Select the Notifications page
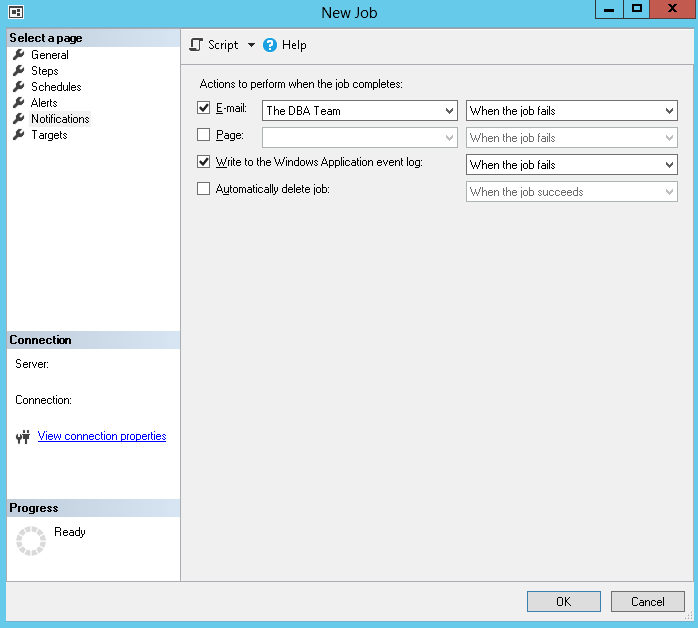The height and width of the screenshot is (628, 698). (x=60, y=119)
